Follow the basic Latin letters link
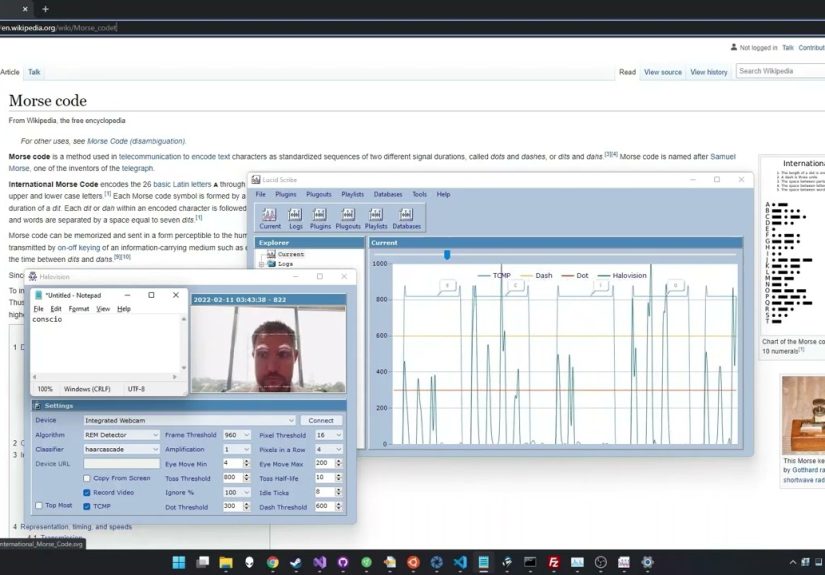Image resolution: width=825 pixels, height=575 pixels. coord(182,184)
